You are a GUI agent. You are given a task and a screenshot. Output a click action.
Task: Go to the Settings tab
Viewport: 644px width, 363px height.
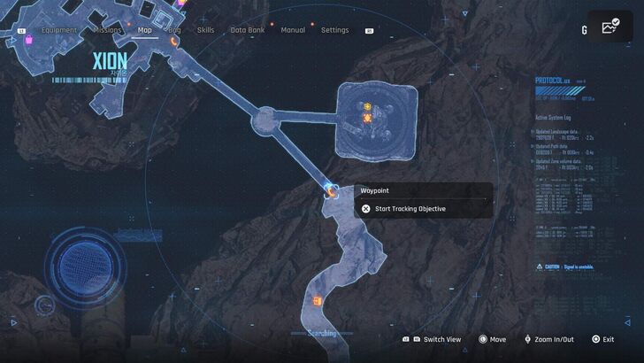point(334,30)
